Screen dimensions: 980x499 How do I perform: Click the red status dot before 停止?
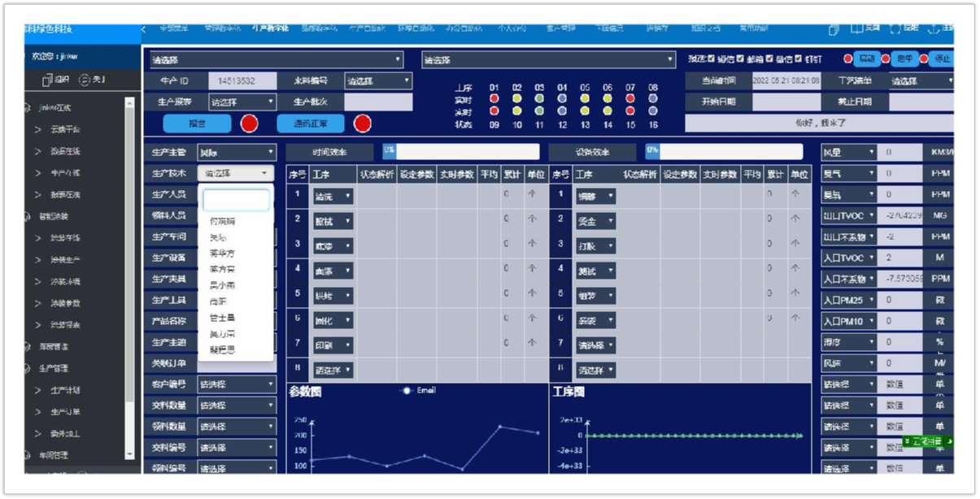[925, 59]
